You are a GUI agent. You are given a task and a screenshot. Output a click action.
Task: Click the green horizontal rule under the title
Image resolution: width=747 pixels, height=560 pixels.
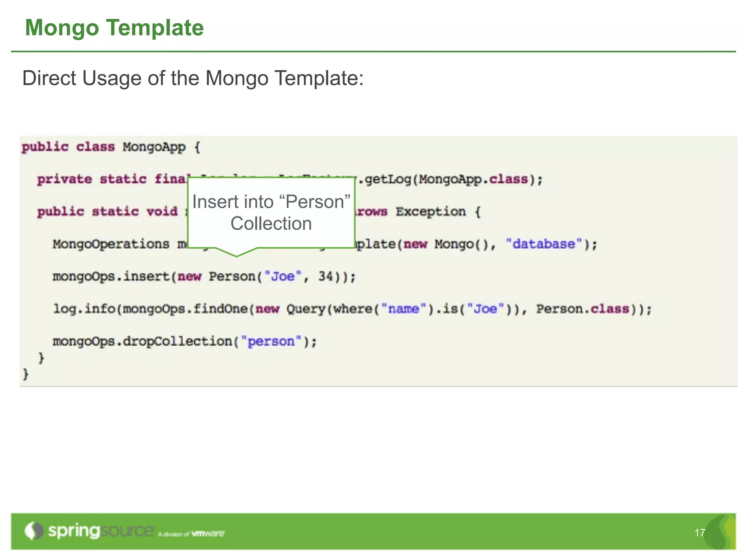point(373,51)
